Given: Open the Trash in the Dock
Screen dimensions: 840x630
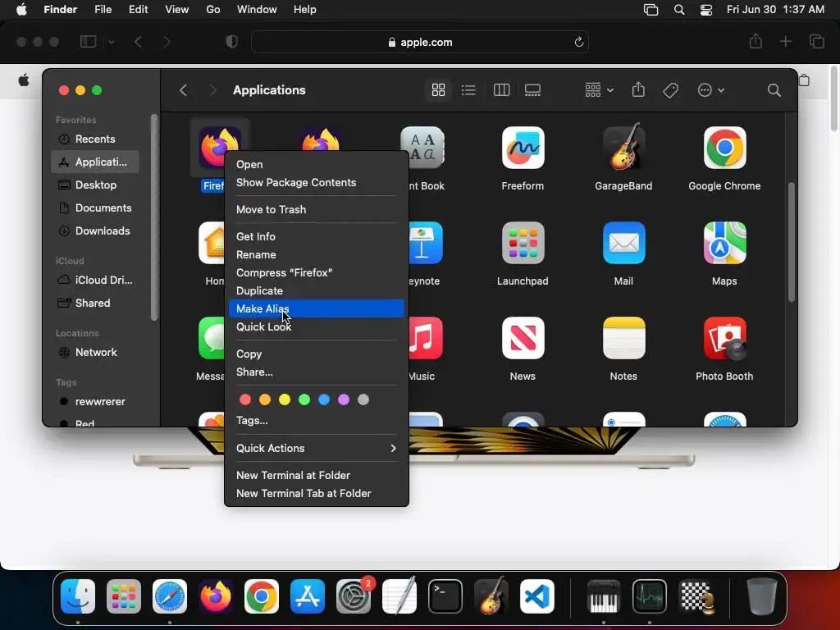Looking at the screenshot, I should pyautogui.click(x=761, y=596).
